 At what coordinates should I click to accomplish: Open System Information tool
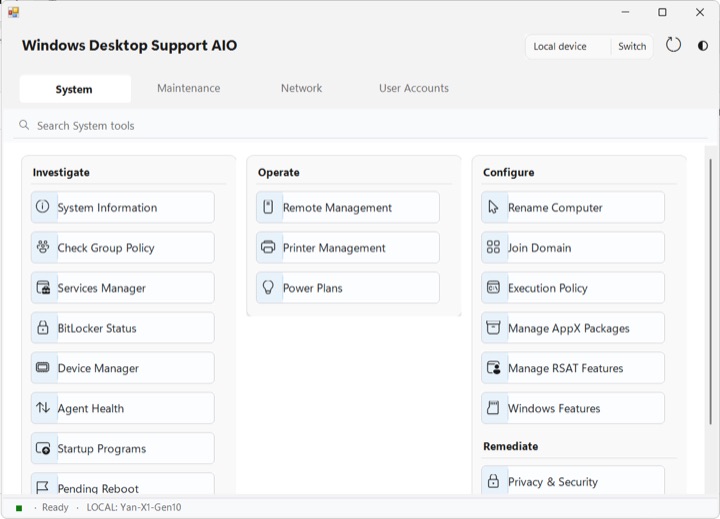tap(123, 207)
